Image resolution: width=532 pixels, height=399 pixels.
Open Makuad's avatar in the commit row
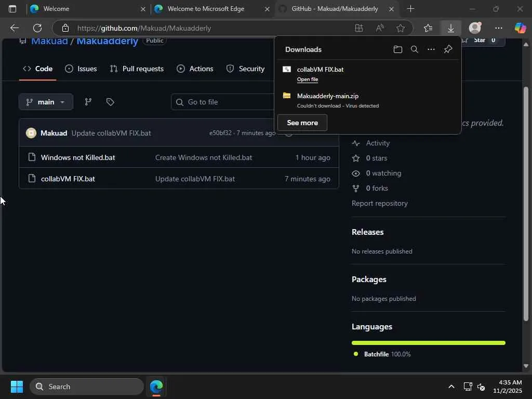click(31, 133)
